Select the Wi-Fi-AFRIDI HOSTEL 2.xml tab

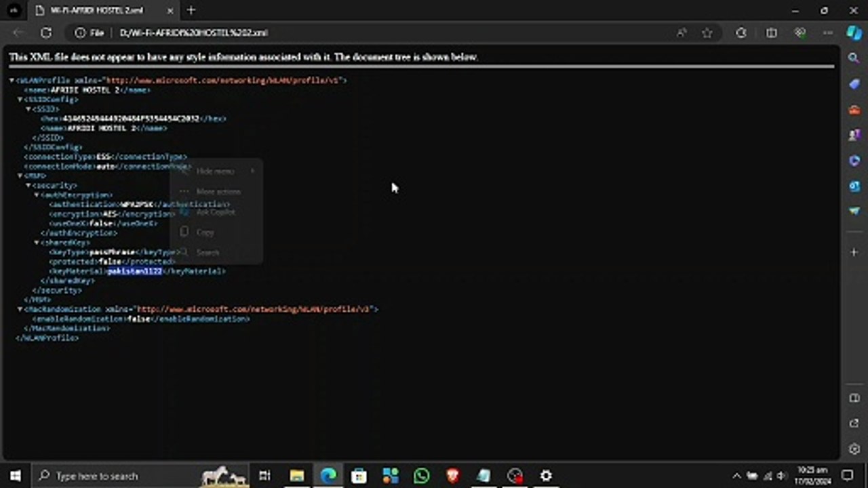point(102,10)
